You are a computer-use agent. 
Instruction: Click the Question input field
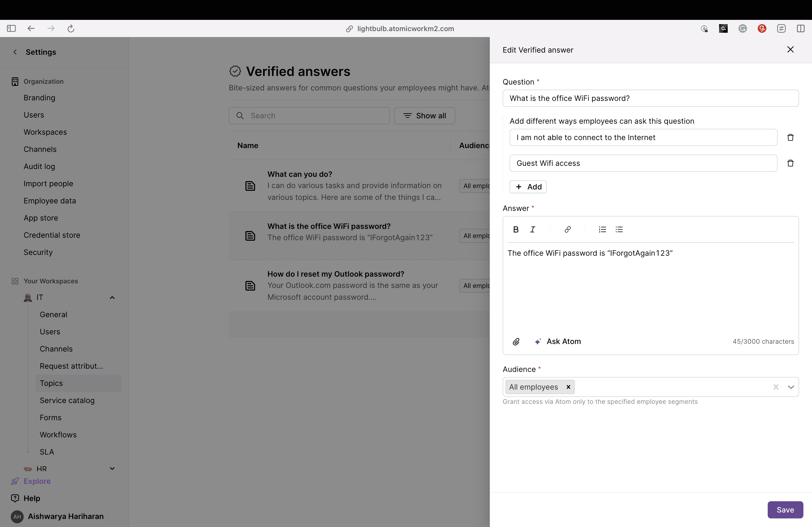tap(651, 98)
